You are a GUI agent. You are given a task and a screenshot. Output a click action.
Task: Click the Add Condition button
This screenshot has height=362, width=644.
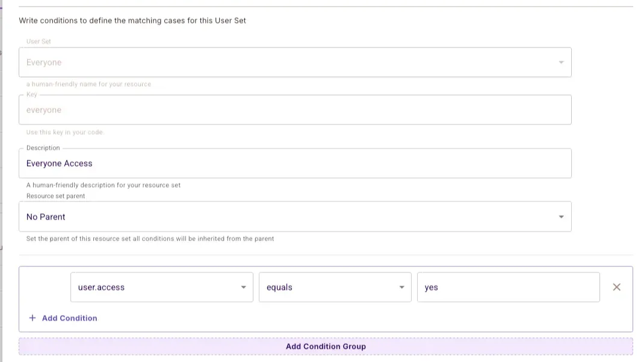point(69,318)
